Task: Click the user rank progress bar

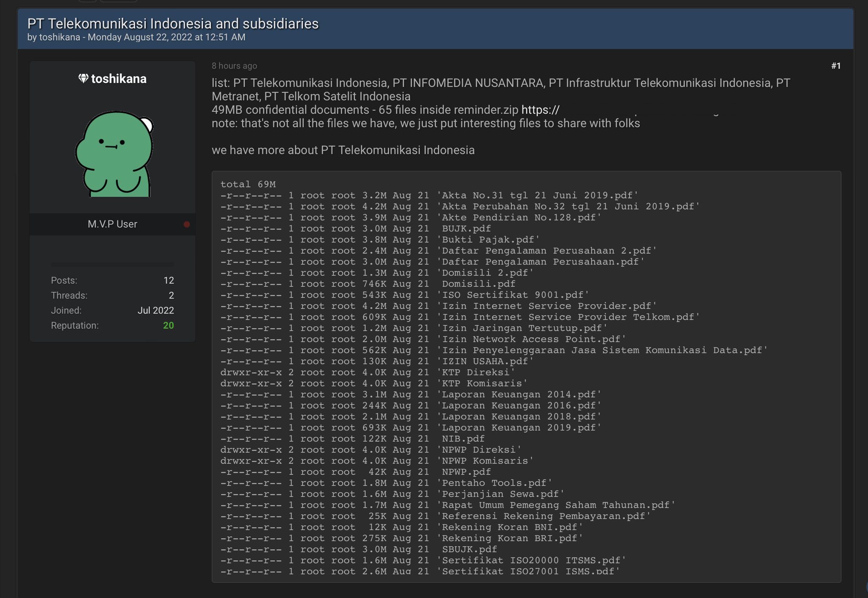Action: [112, 265]
